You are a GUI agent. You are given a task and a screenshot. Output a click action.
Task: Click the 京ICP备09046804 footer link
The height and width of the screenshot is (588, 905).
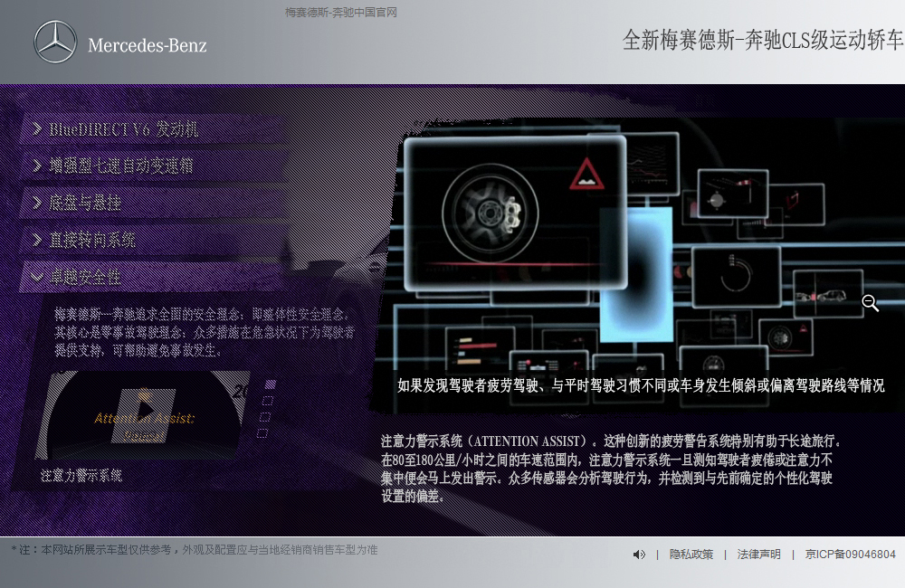click(x=850, y=555)
